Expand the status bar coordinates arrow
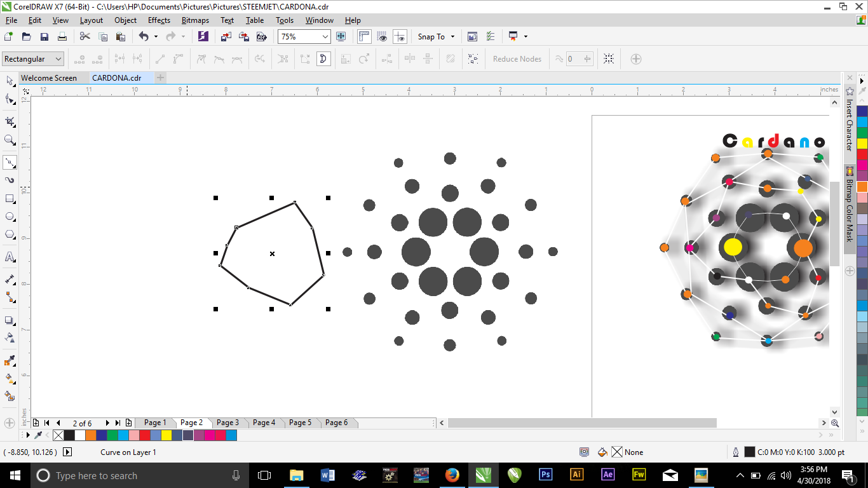The height and width of the screenshot is (488, 868). coord(67,452)
